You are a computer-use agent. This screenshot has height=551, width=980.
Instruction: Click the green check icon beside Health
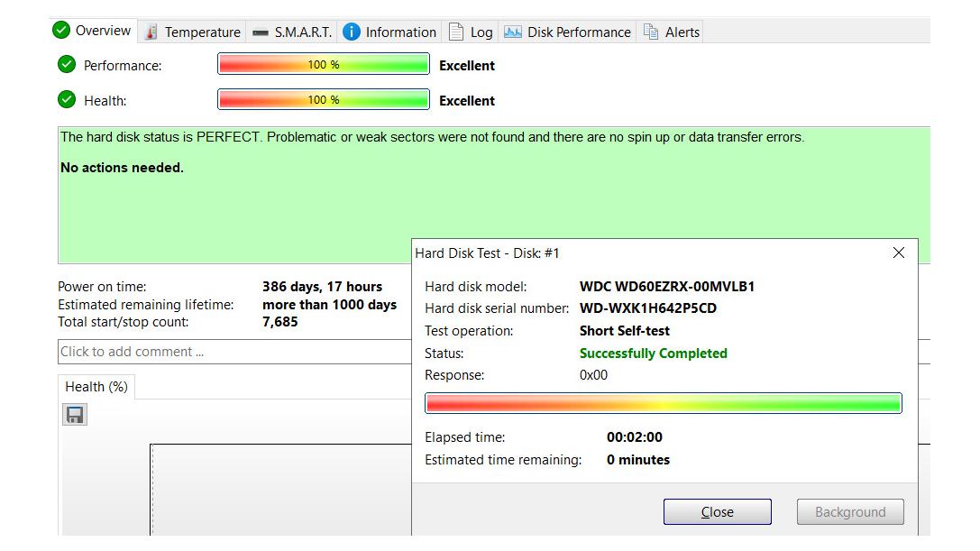pyautogui.click(x=67, y=100)
